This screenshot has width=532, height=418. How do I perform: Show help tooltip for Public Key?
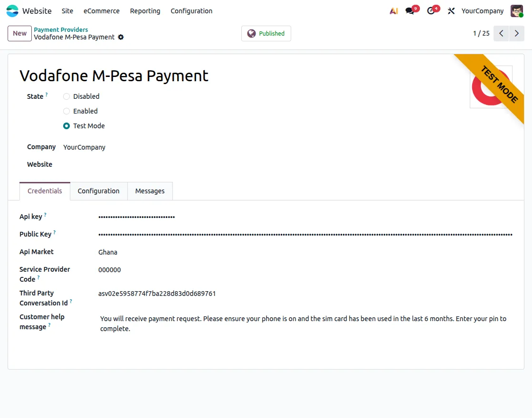pos(54,232)
